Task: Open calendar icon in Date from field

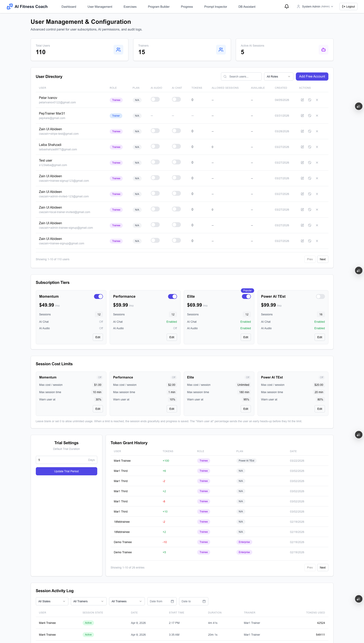Action: (172, 601)
